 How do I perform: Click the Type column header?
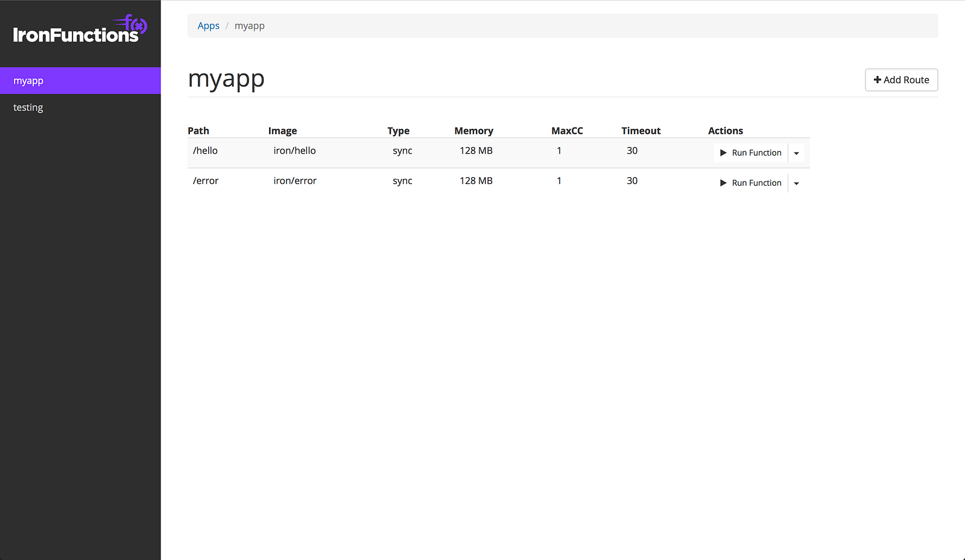pyautogui.click(x=399, y=131)
